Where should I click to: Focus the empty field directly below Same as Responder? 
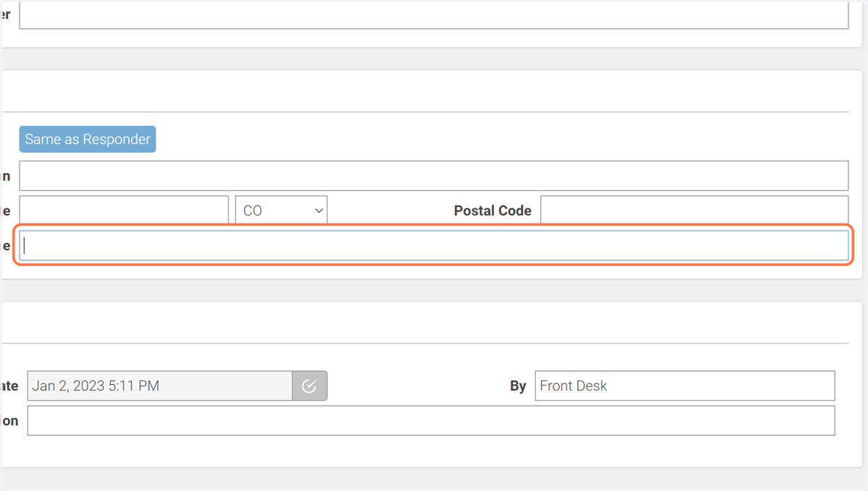point(434,176)
